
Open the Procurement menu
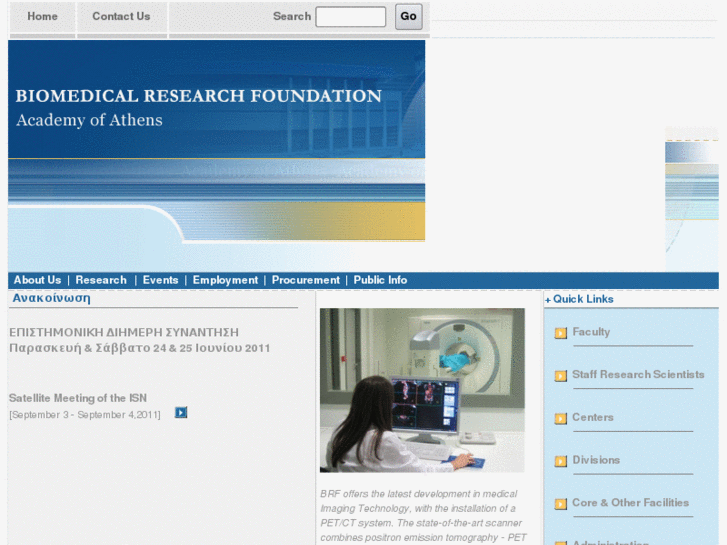tap(306, 280)
